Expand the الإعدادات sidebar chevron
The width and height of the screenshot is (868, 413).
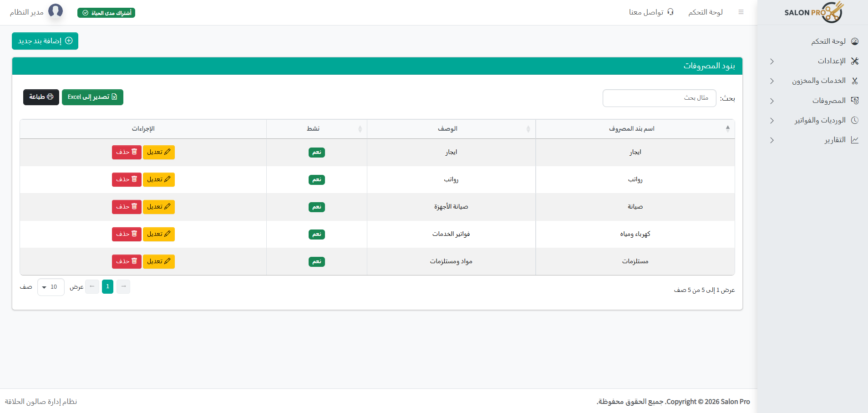coord(772,61)
